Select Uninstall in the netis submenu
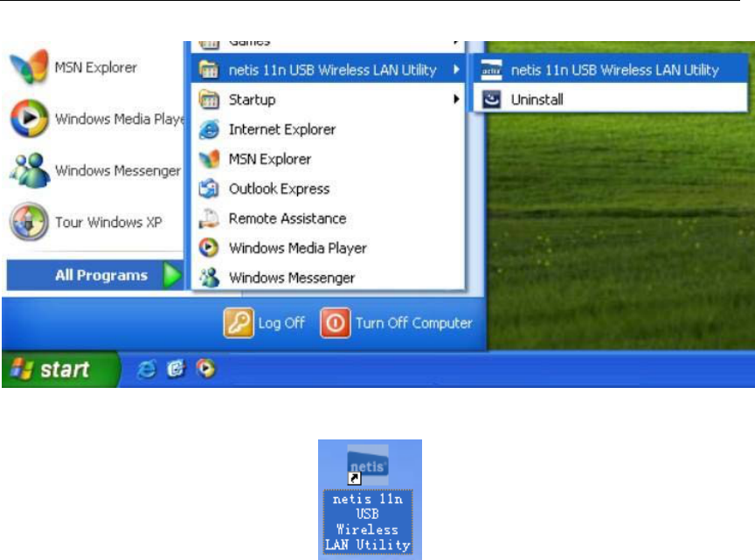This screenshot has height=560, width=755. coord(611,100)
